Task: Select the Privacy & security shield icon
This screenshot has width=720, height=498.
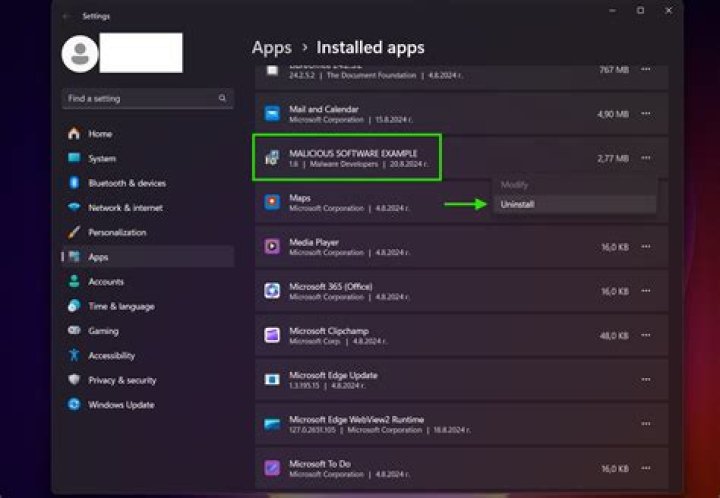Action: click(x=74, y=380)
